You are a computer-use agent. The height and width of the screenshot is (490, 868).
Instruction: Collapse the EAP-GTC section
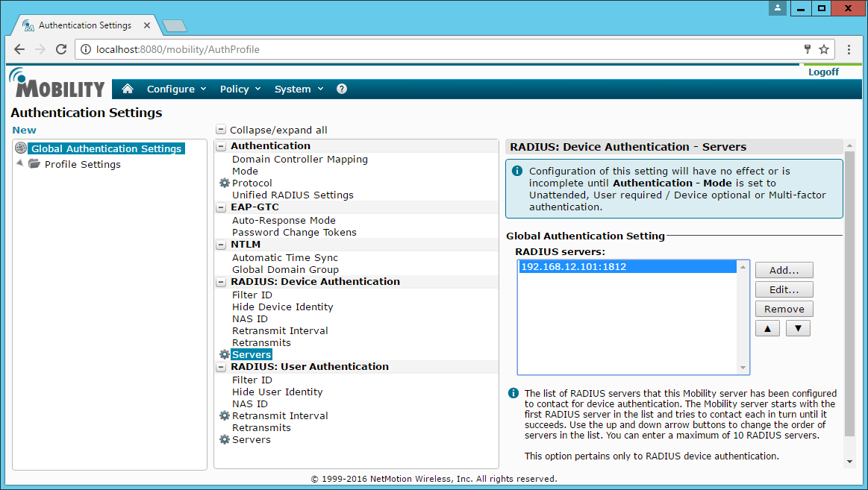(221, 207)
